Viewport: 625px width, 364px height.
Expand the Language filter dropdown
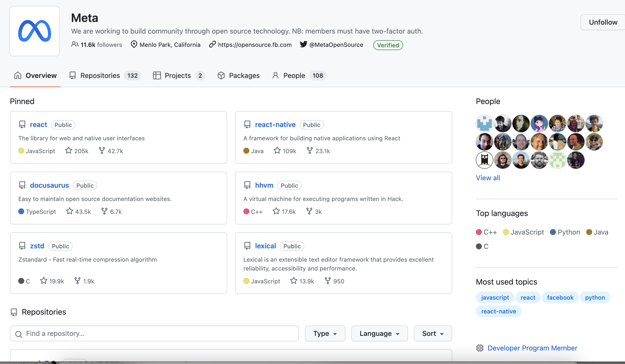coord(379,333)
